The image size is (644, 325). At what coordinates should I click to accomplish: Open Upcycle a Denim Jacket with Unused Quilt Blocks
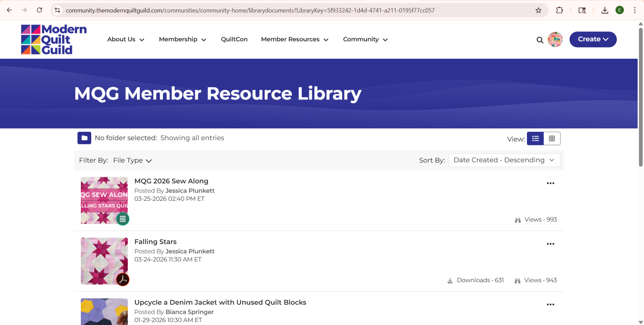220,302
